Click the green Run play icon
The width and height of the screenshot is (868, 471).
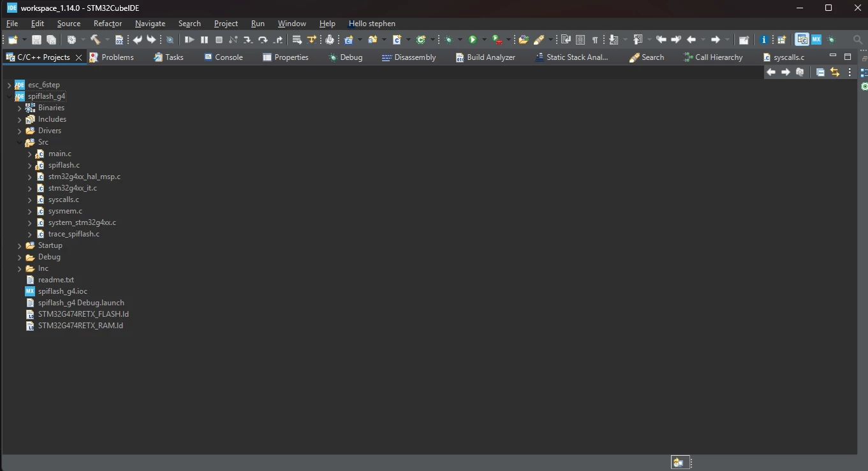[x=473, y=40]
